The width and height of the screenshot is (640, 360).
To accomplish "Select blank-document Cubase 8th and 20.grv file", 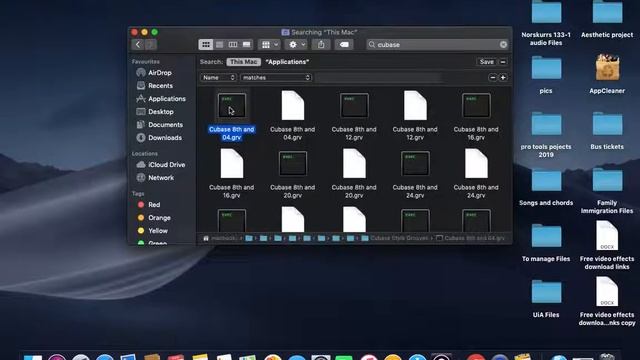I will [354, 164].
